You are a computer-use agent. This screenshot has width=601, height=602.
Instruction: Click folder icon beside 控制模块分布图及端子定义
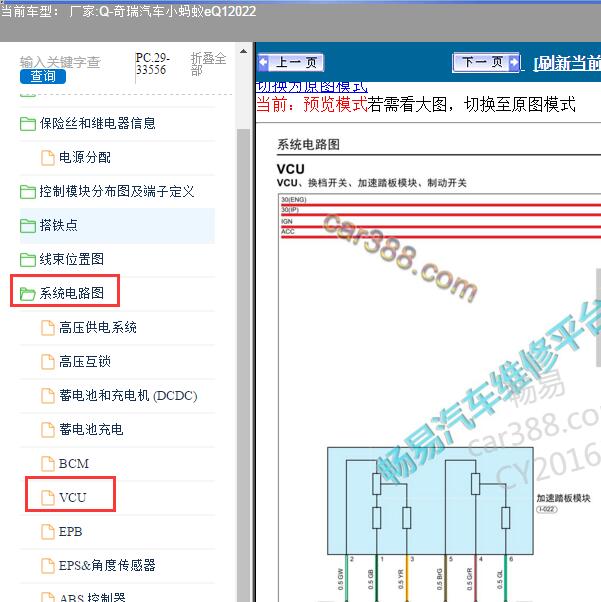[x=28, y=192]
